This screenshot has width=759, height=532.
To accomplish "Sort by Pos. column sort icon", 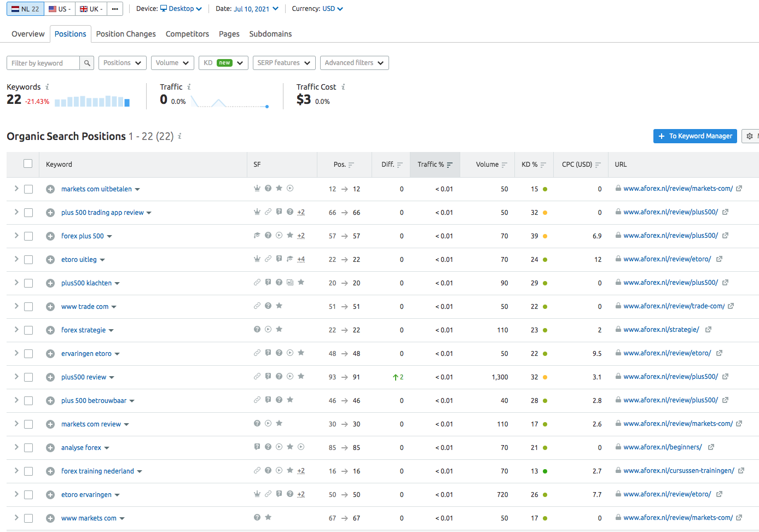I will pyautogui.click(x=351, y=165).
